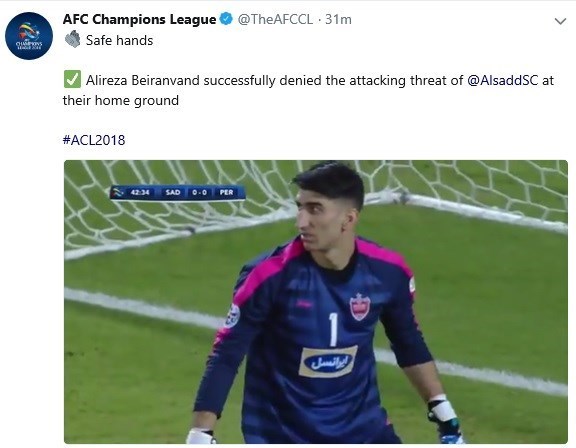Follow the #ACL2018 hashtag
Image resolution: width=576 pixels, height=448 pixels.
pos(94,140)
